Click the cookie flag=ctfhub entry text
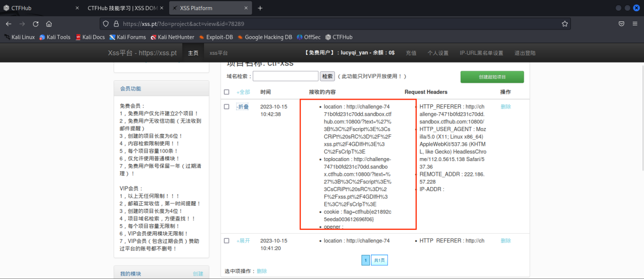 [x=358, y=215]
